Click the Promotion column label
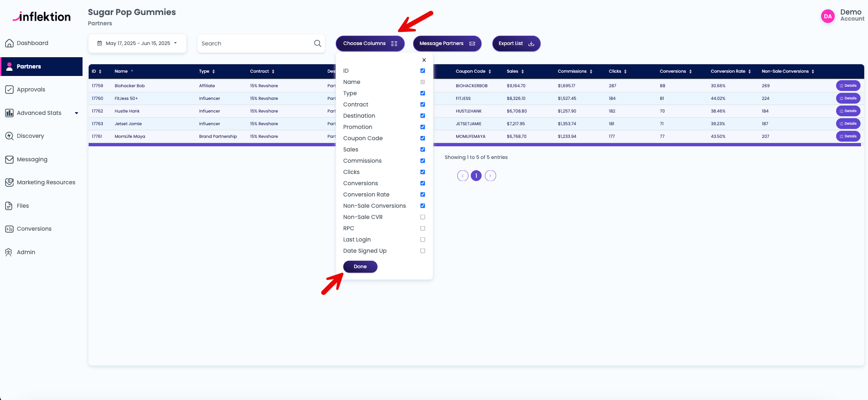Viewport: 868px width, 400px height. click(357, 127)
